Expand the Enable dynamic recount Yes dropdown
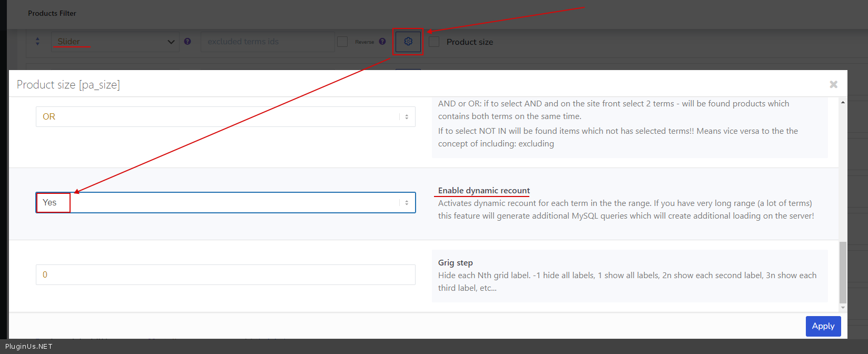Screen dimensions: 868x354 coord(225,203)
